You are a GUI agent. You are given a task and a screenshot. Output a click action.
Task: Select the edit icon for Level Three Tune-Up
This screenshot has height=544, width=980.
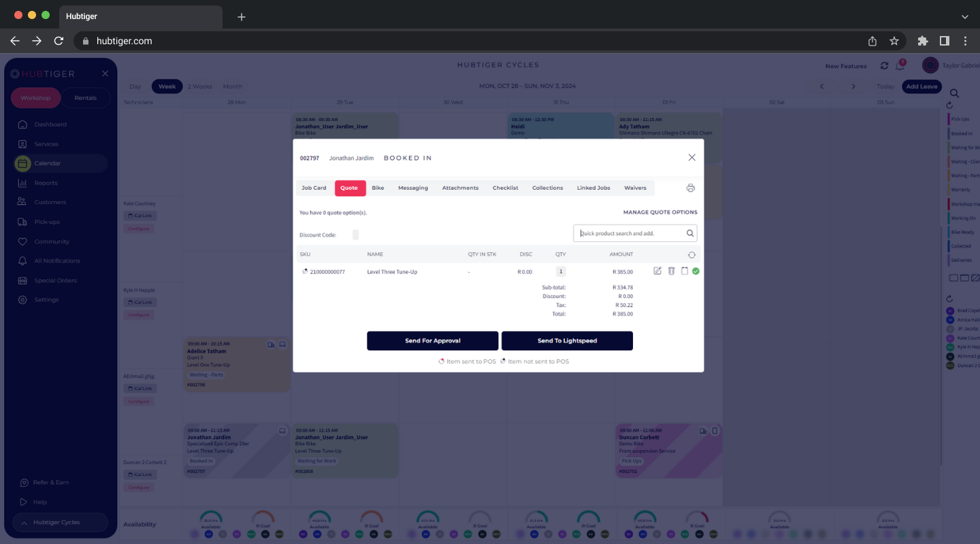(657, 271)
